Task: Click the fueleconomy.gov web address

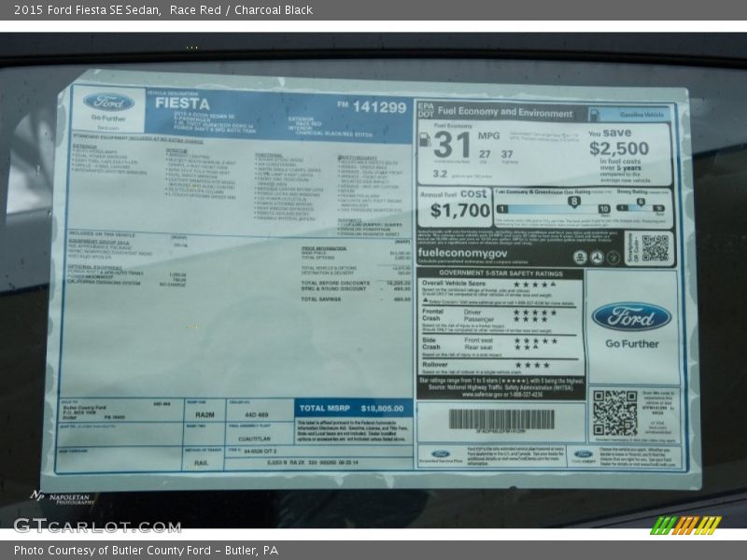Action: pyautogui.click(x=462, y=253)
